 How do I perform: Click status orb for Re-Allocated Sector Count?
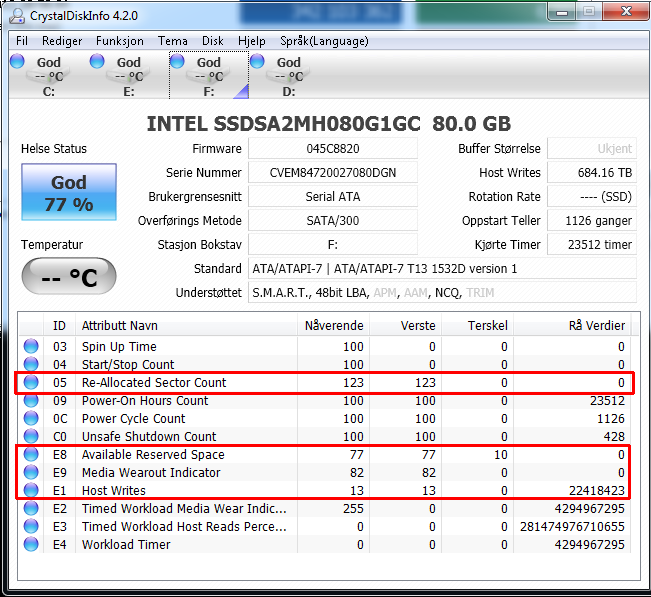tap(31, 382)
